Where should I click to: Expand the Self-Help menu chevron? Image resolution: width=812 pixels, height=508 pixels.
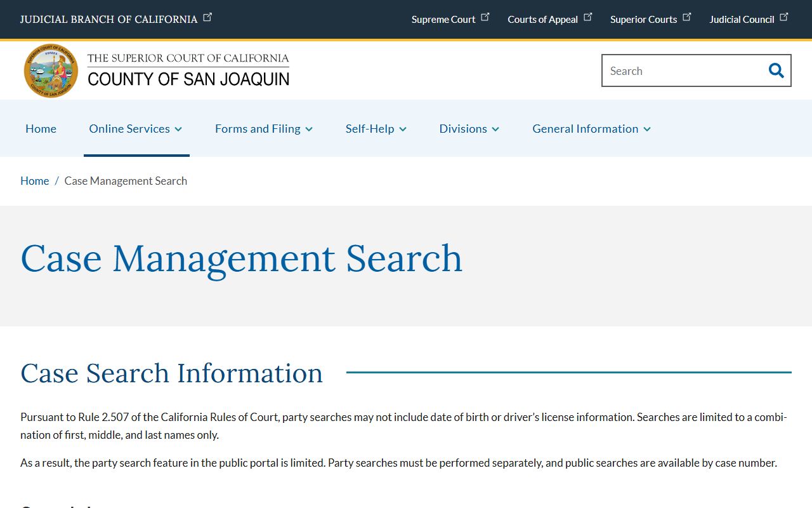tap(403, 129)
